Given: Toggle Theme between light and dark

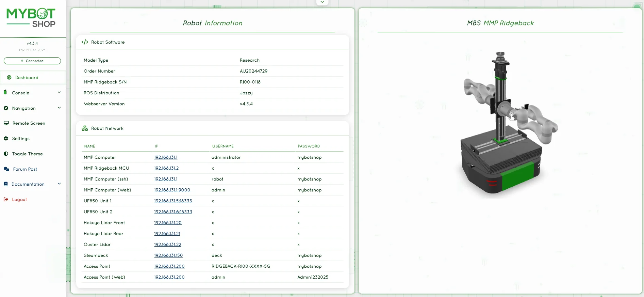Looking at the screenshot, I should pyautogui.click(x=27, y=154).
